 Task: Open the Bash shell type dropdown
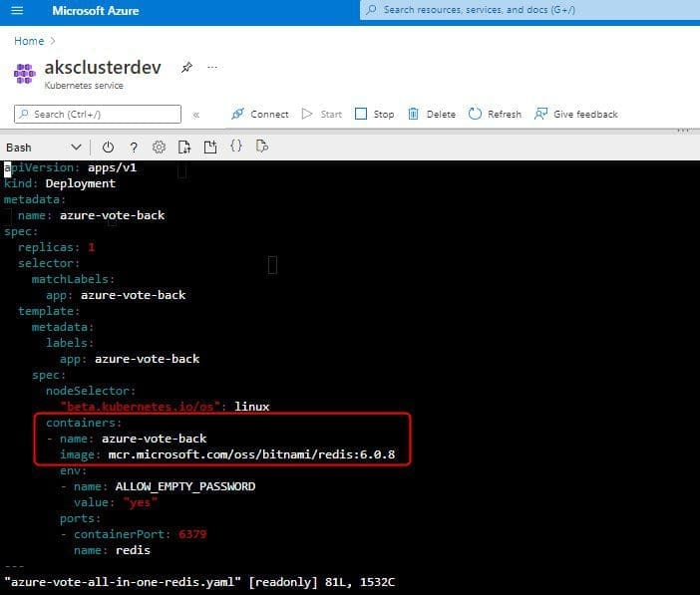tap(43, 148)
